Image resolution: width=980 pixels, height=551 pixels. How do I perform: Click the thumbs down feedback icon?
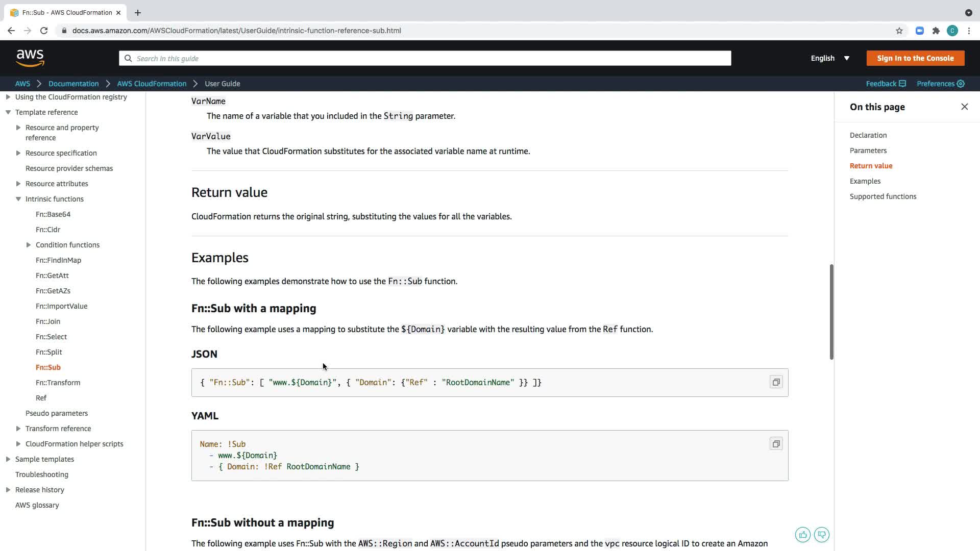pyautogui.click(x=822, y=535)
